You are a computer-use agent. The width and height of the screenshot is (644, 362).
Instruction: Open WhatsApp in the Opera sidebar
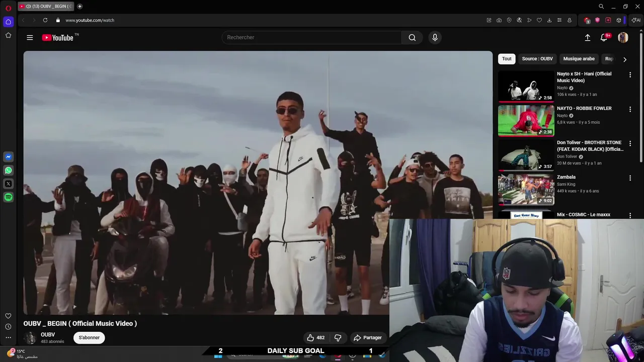click(8, 170)
